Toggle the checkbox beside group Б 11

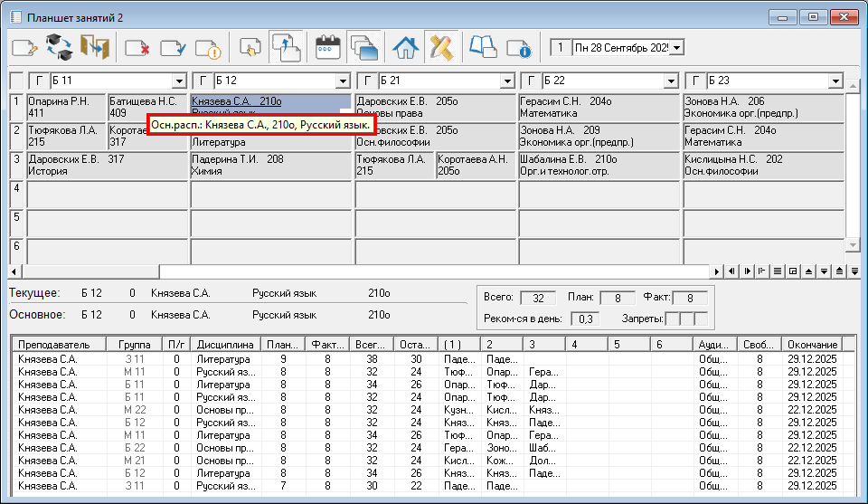click(x=38, y=81)
